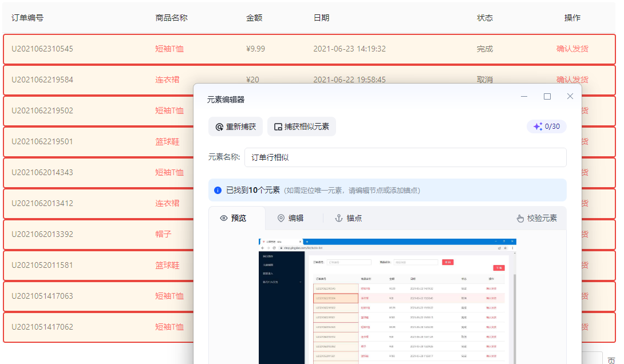Select order number U2021062219584

(42, 80)
